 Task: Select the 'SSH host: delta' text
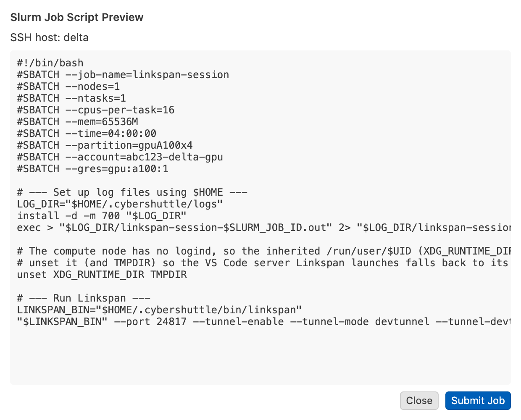click(50, 37)
